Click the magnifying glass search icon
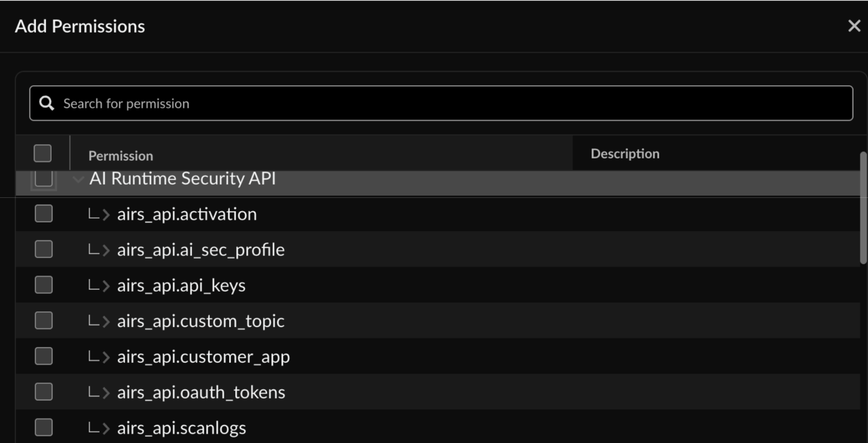Screen dimensions: 868x443 point(46,103)
